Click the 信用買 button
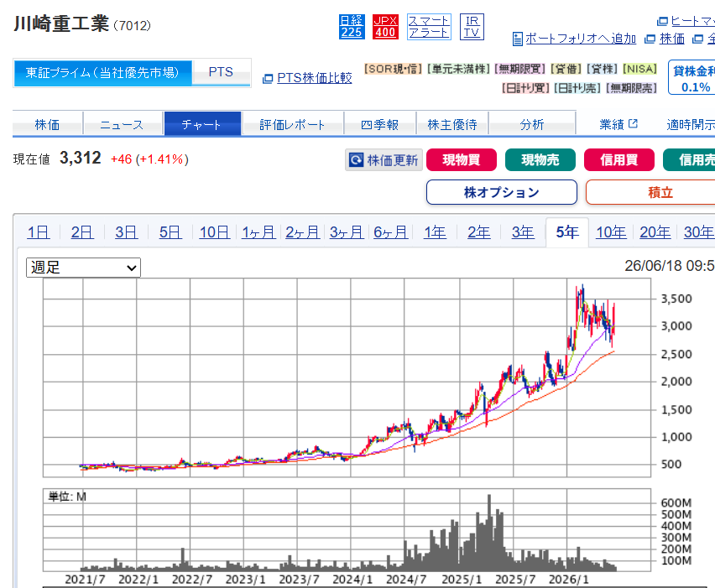The height and width of the screenshot is (588, 715). coord(619,160)
